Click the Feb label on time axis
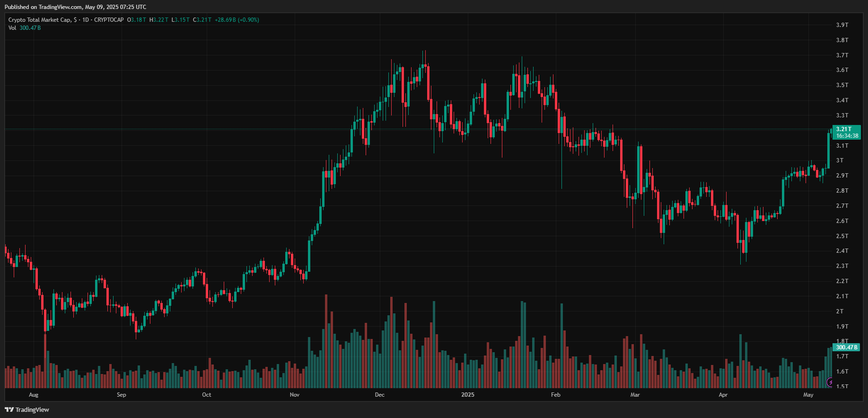 coord(555,395)
